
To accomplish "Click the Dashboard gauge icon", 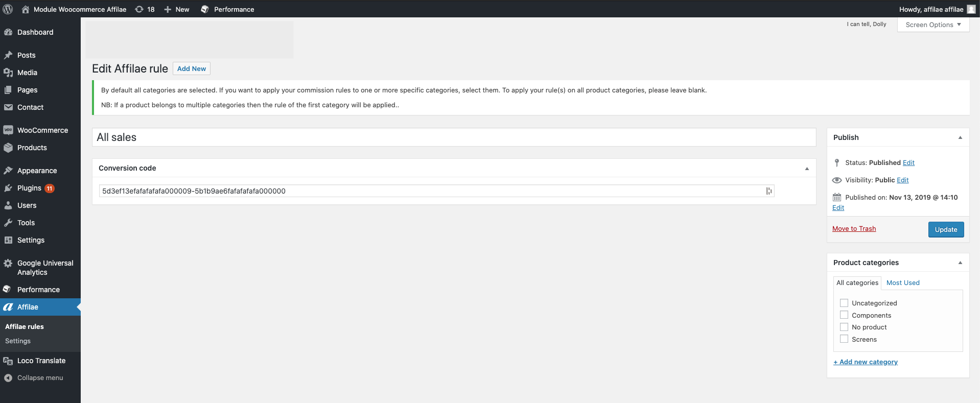I will 8,32.
